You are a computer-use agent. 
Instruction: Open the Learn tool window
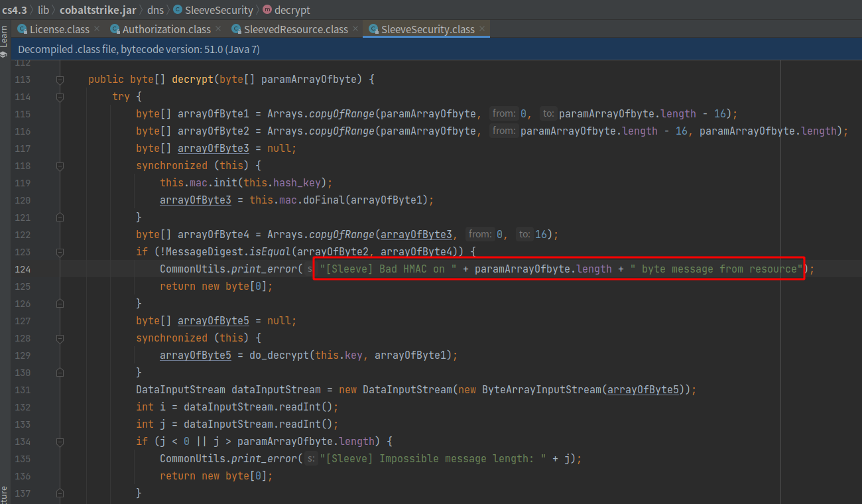(x=4, y=41)
